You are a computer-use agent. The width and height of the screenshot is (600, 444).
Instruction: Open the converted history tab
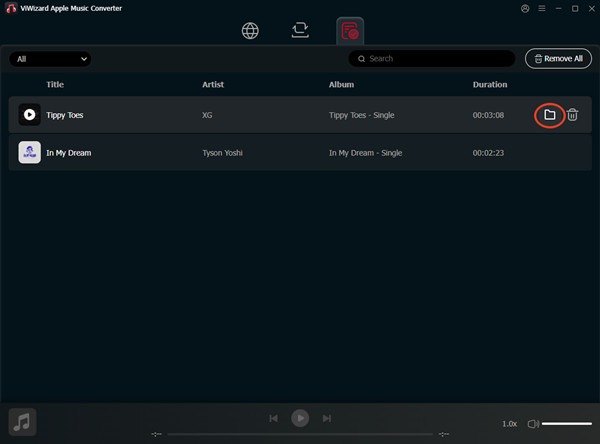350,31
